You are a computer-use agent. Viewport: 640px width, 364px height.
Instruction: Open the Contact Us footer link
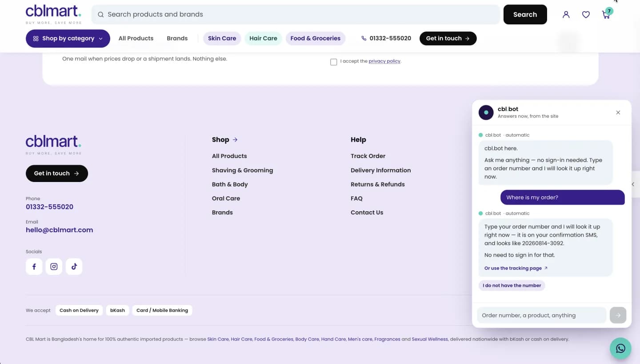(x=367, y=213)
